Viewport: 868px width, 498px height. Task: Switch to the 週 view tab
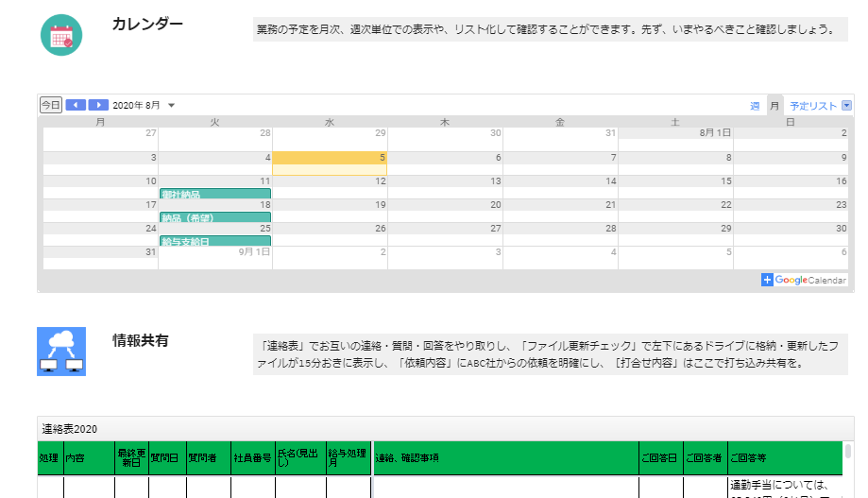click(x=755, y=106)
